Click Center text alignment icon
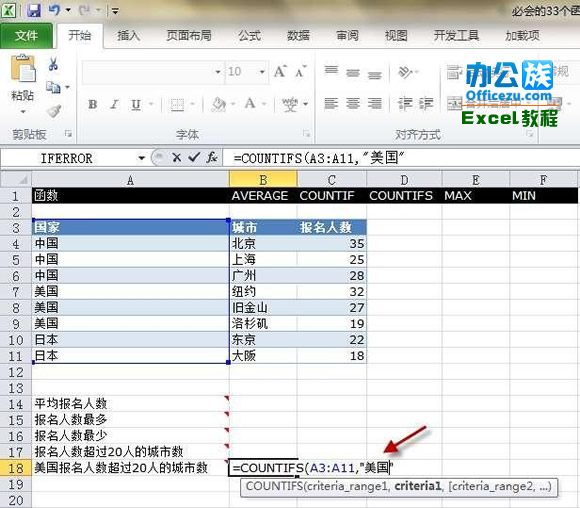 click(x=353, y=104)
